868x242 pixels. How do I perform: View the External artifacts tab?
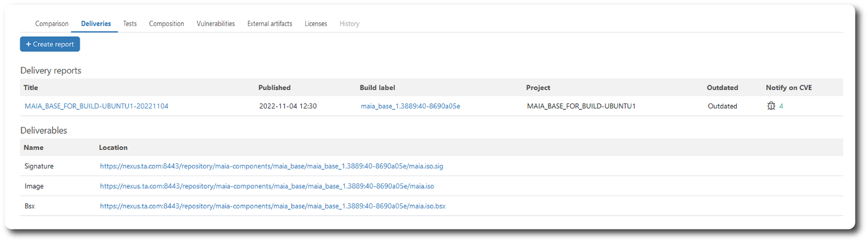point(270,24)
